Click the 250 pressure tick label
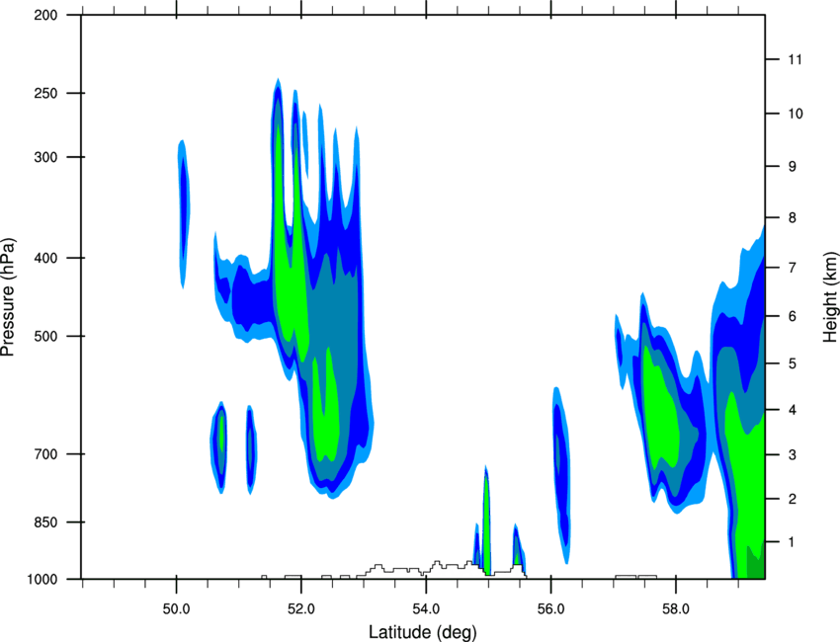 (45, 93)
